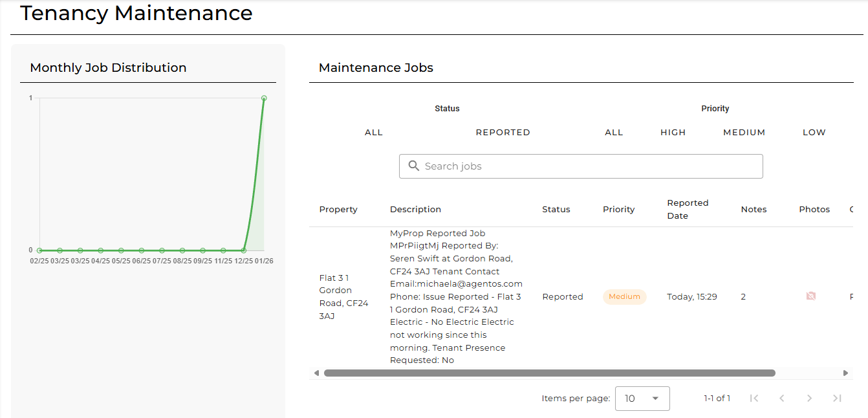Sort by the Reported Date column header
The image size is (868, 418).
688,209
